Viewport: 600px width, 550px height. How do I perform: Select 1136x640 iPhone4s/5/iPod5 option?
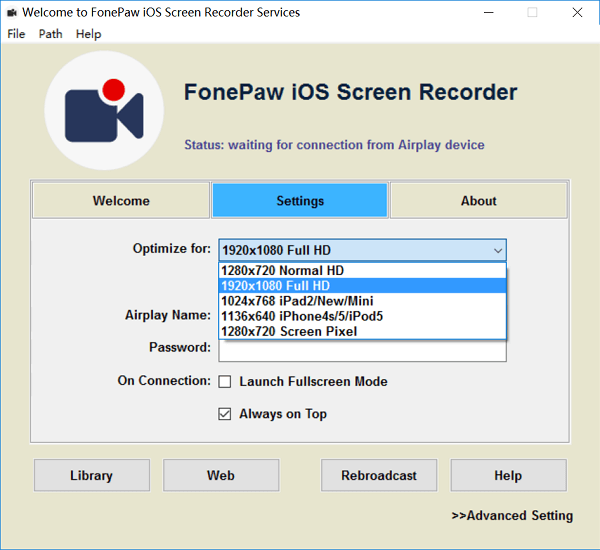pos(362,316)
